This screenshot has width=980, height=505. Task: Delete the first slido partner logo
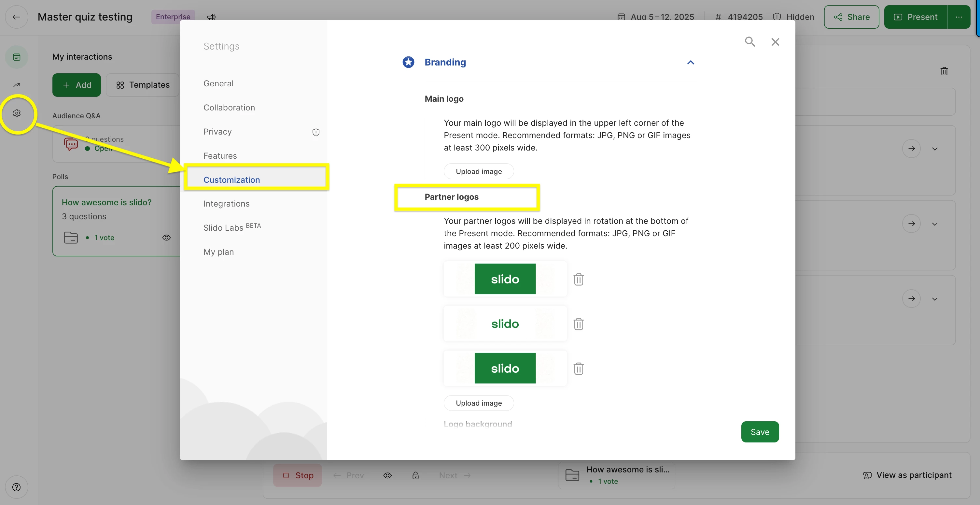[579, 279]
